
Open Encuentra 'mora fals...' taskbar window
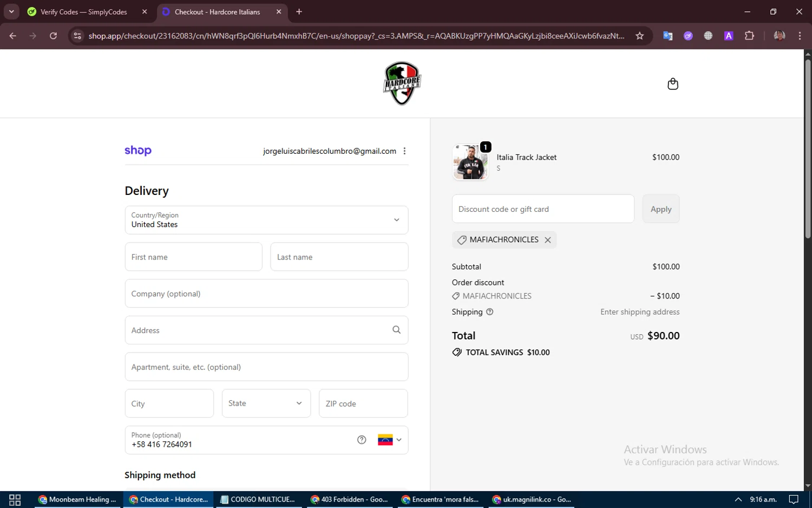click(440, 499)
